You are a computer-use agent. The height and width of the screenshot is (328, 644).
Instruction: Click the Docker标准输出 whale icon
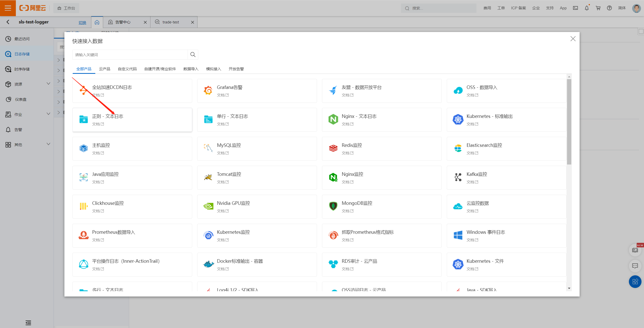[208, 264]
